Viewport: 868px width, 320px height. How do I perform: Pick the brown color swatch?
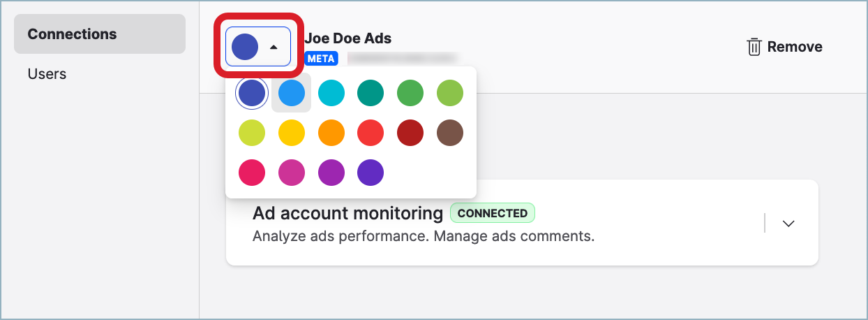[450, 133]
